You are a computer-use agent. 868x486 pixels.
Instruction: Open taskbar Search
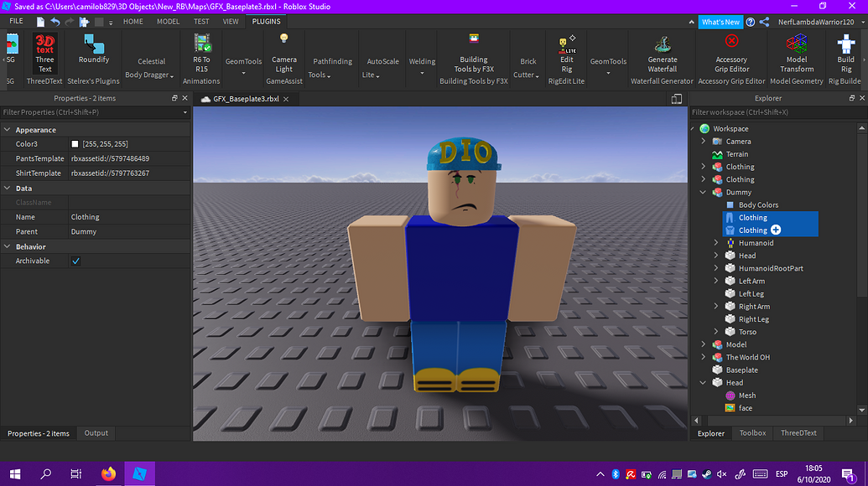coord(46,473)
